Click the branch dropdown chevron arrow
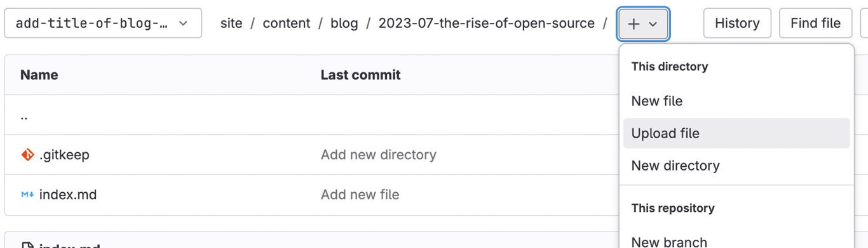 (184, 23)
